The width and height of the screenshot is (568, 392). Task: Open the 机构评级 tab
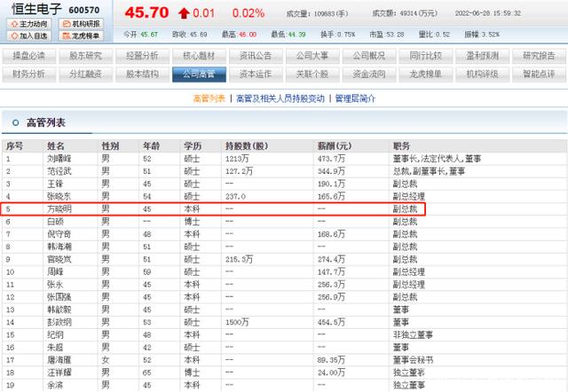click(x=483, y=74)
